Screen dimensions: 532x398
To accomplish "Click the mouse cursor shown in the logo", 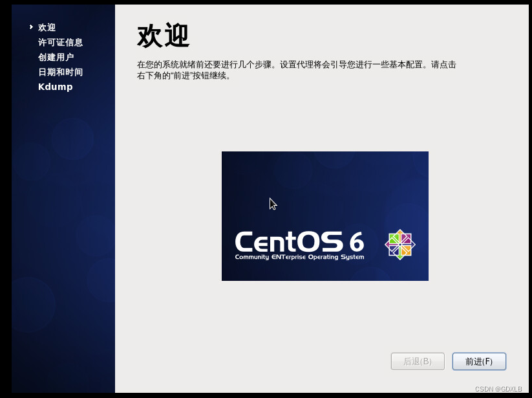I will 272,203.
